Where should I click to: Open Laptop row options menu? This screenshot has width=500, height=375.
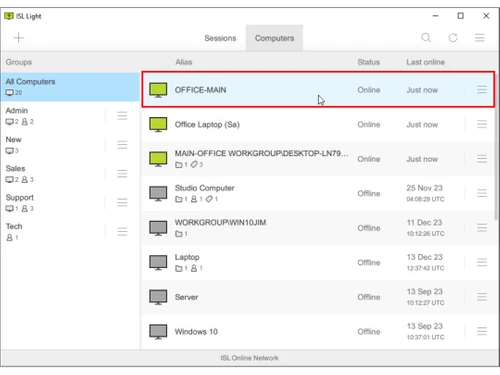(482, 262)
